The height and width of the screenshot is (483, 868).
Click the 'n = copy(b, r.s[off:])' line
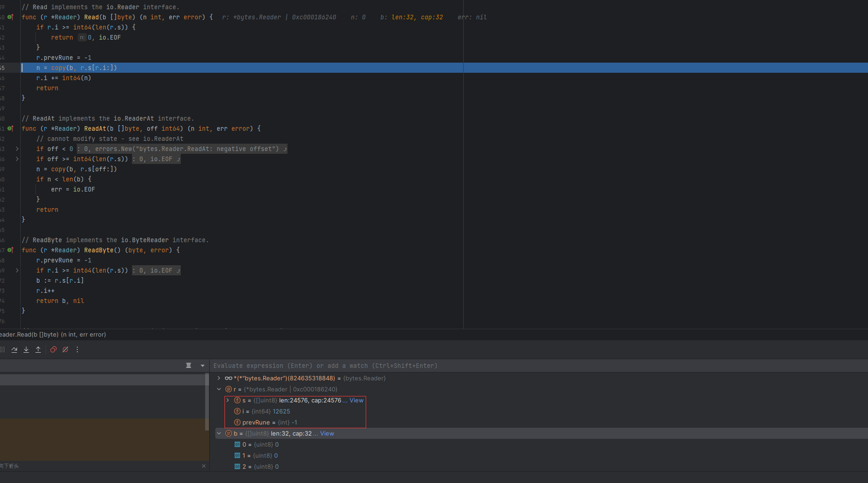[76, 169]
